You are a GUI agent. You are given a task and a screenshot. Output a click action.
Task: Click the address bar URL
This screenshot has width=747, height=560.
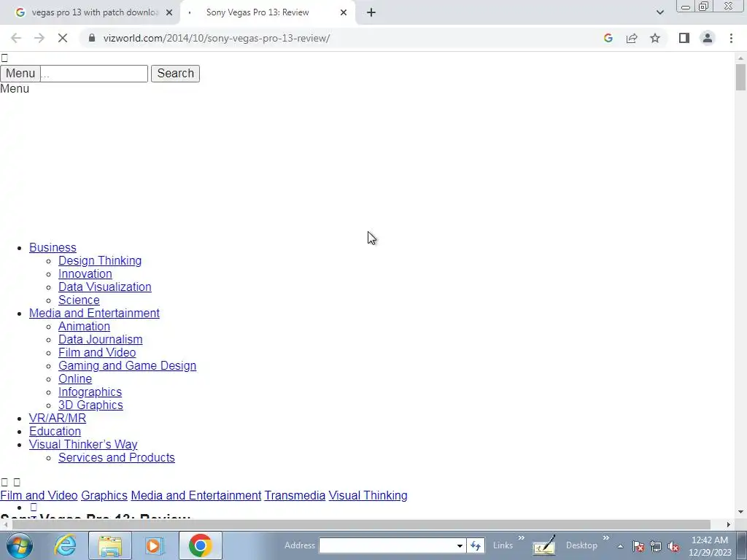tap(216, 38)
